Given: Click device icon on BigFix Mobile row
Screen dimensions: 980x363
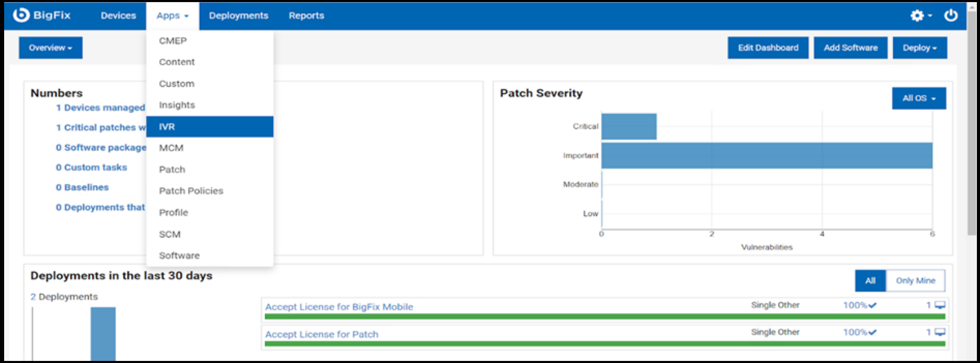Looking at the screenshot, I should click(940, 305).
